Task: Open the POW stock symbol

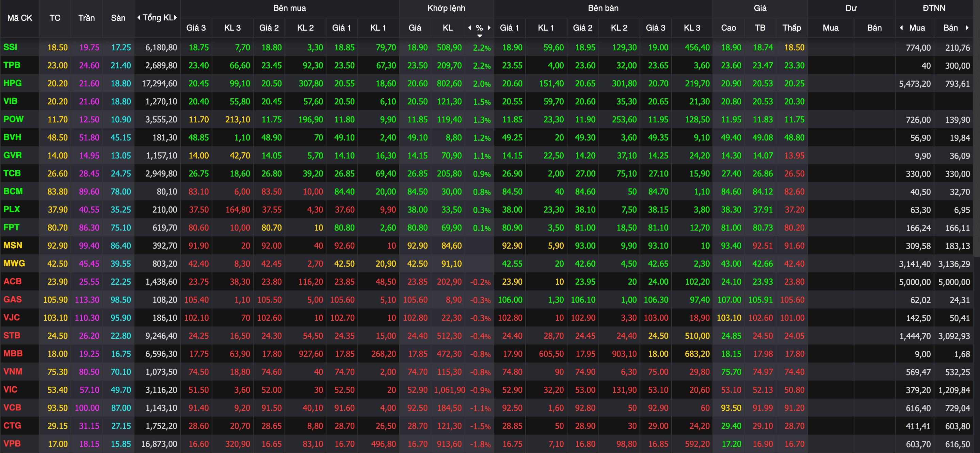Action: pos(13,119)
